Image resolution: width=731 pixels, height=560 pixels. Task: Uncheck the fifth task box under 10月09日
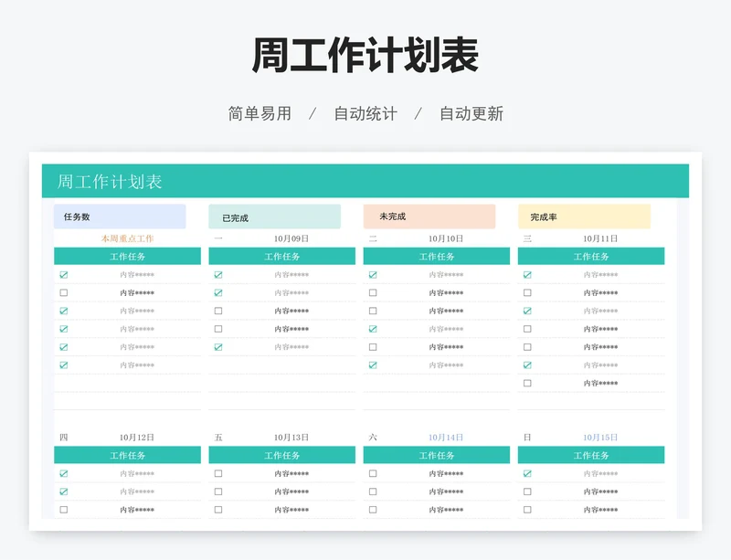[x=218, y=347]
